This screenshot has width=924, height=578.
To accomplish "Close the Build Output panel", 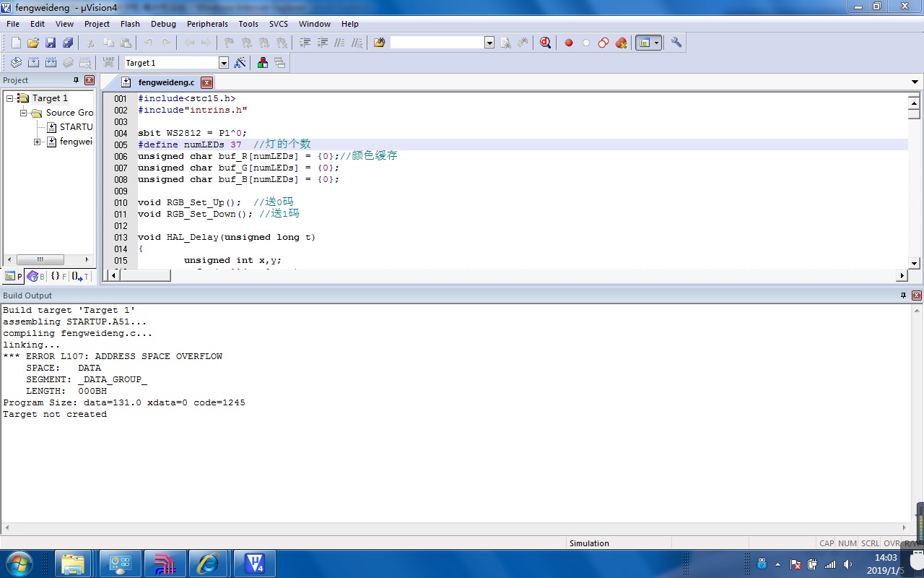I will click(917, 296).
